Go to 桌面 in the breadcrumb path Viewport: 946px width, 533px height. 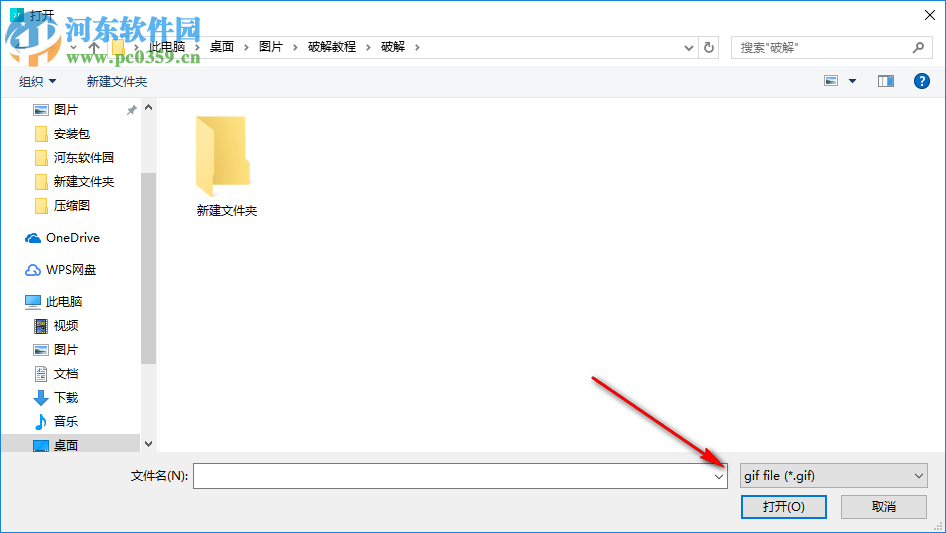pos(221,47)
